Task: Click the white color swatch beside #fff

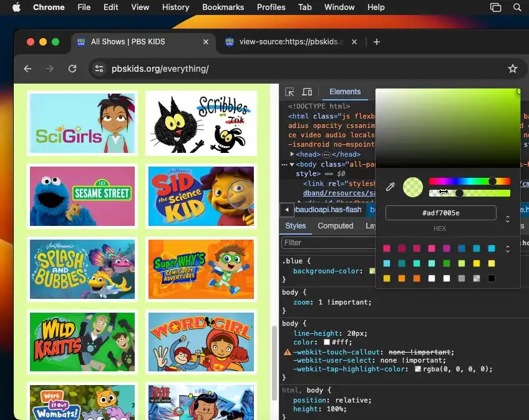Action: (327, 342)
